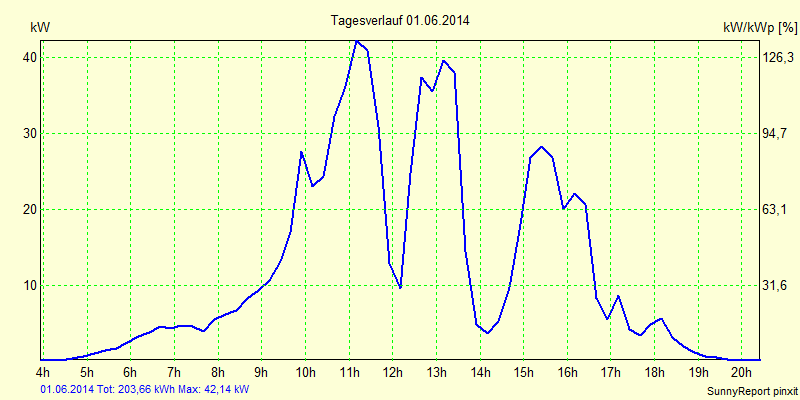Click the curve's maximum peak after 11h
800x400 pixels.
pos(357,41)
